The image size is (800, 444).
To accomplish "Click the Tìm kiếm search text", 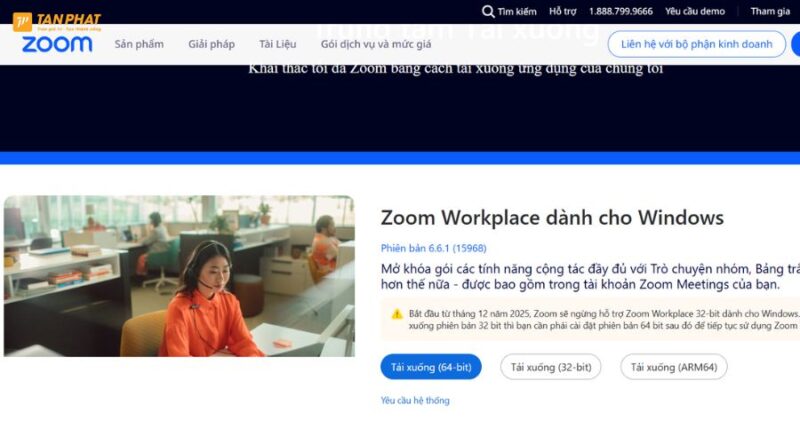I will [x=517, y=11].
